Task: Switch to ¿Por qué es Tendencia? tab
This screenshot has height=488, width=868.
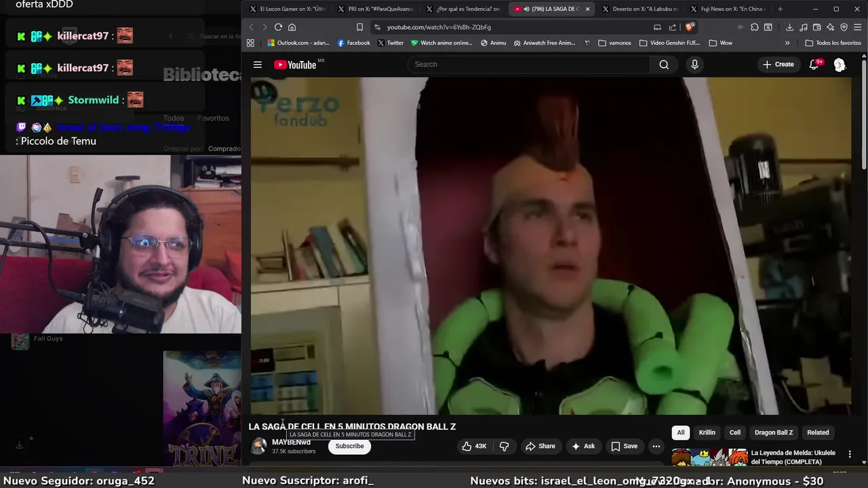Action: click(463, 9)
